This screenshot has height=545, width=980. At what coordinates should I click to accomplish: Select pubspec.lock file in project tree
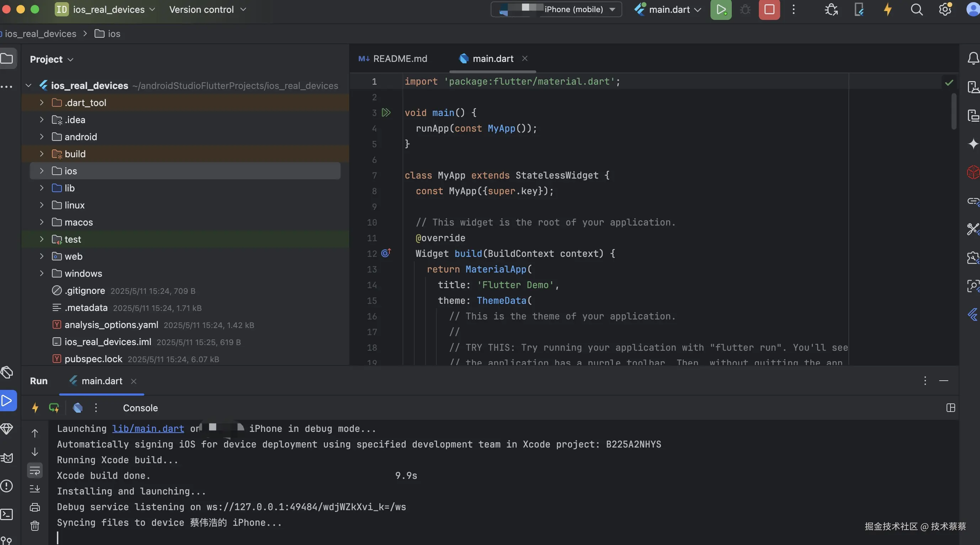coord(93,359)
